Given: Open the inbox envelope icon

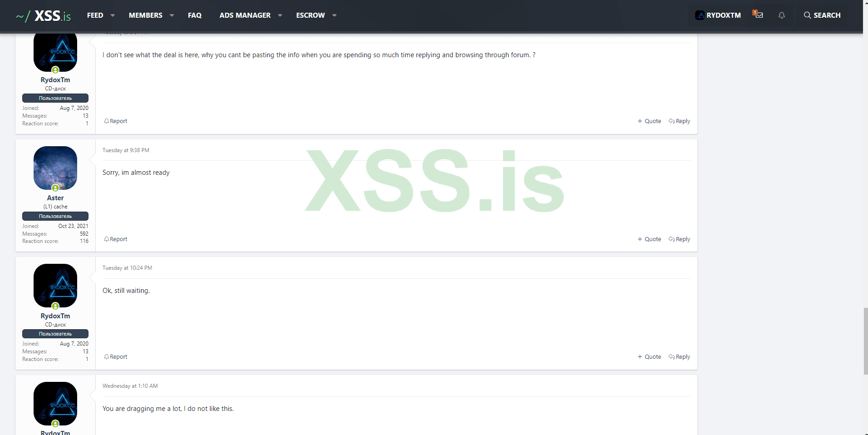Looking at the screenshot, I should [x=758, y=15].
